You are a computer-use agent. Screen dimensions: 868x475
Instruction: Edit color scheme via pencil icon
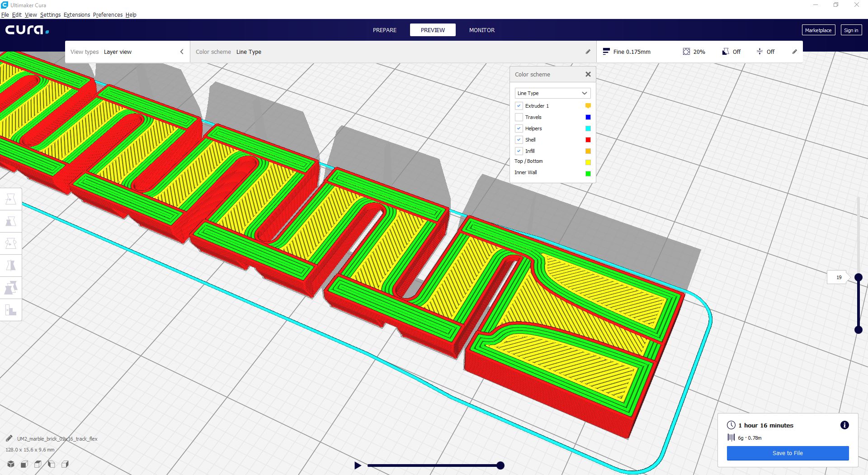588,52
